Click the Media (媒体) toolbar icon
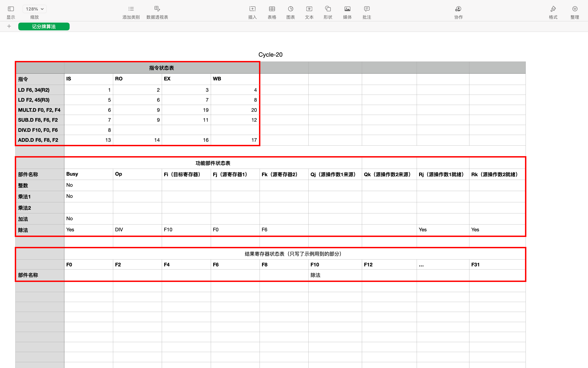This screenshot has width=588, height=368. 347,9
